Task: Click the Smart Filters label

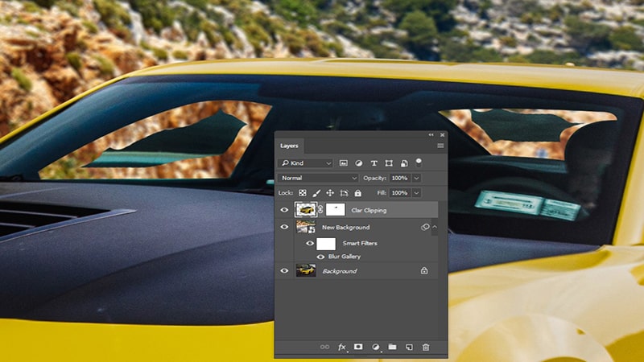Action: 360,244
